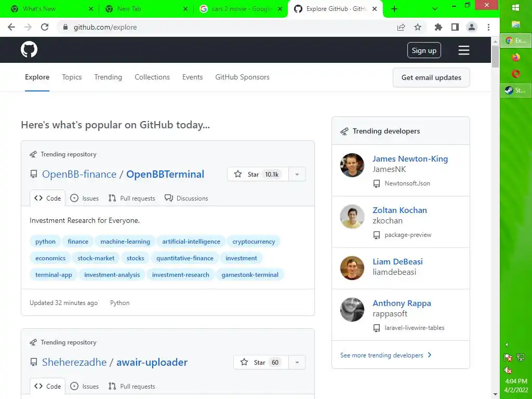Go forward using the arrow button
532x399 pixels.
[x=28, y=27]
